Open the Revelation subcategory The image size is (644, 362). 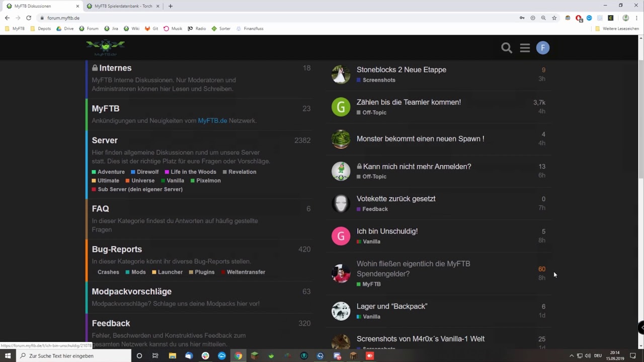pos(239,172)
